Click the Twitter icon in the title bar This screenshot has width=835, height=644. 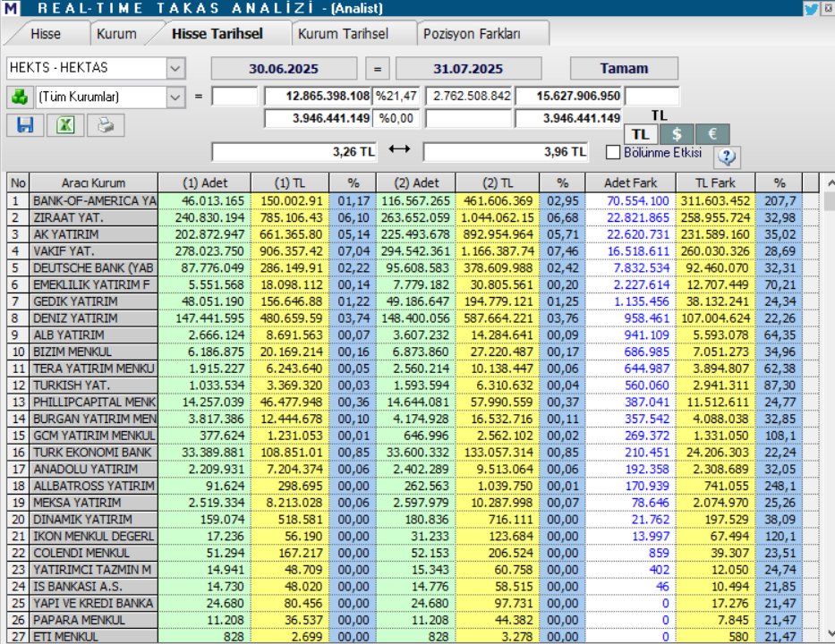point(810,8)
